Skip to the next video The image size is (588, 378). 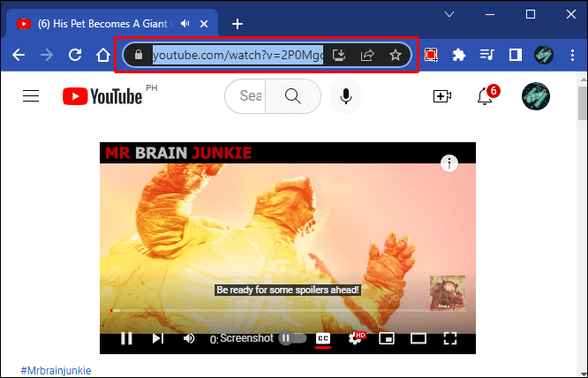[158, 338]
